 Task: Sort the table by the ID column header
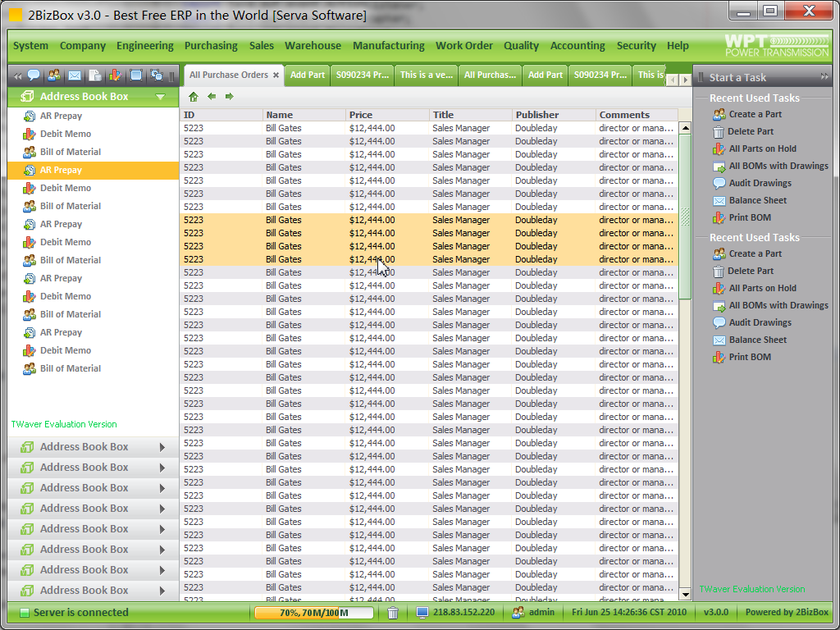click(221, 115)
